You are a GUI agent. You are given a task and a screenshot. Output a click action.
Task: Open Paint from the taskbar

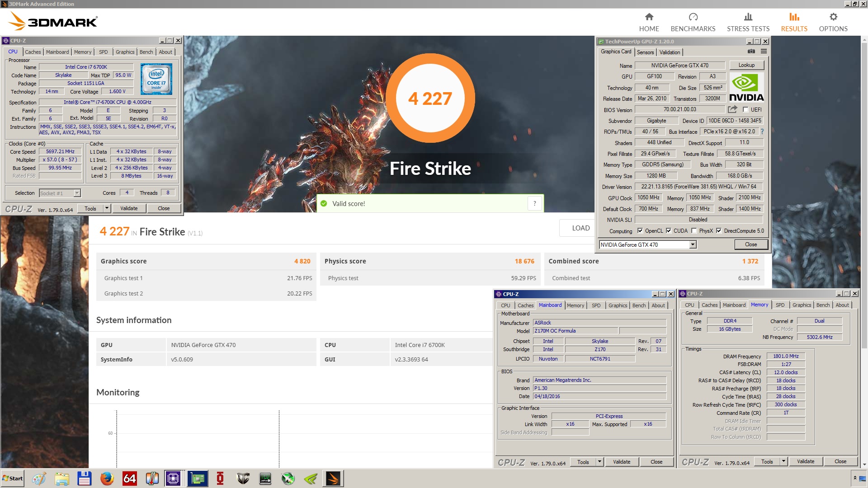pyautogui.click(x=39, y=479)
